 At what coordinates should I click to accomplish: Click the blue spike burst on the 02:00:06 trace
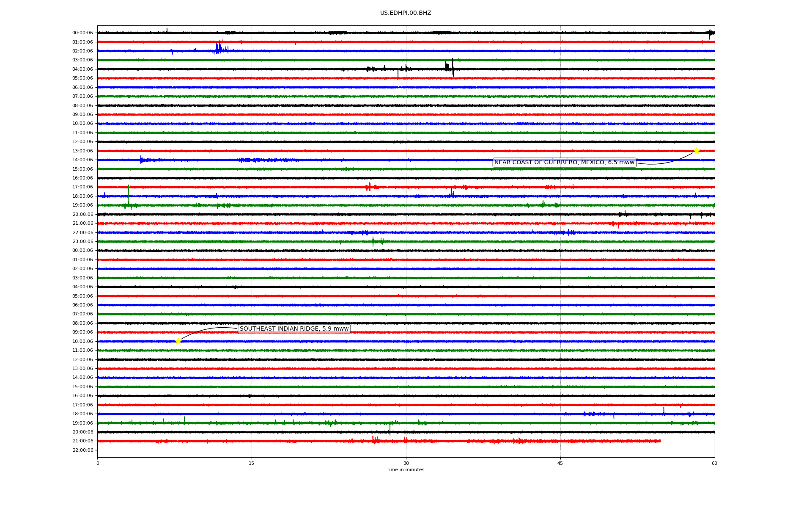tap(219, 48)
